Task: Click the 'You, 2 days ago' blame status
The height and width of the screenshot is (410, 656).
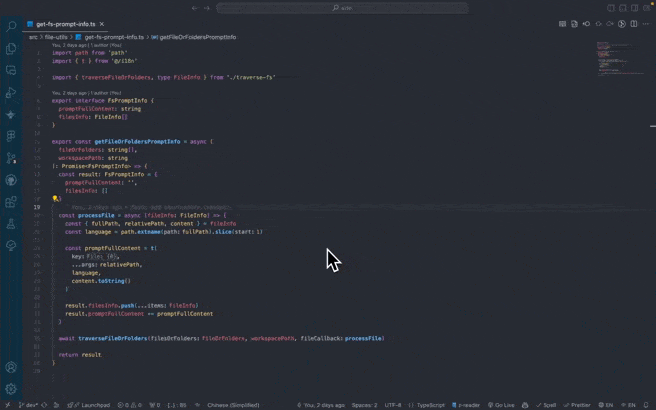Action: pos(321,405)
